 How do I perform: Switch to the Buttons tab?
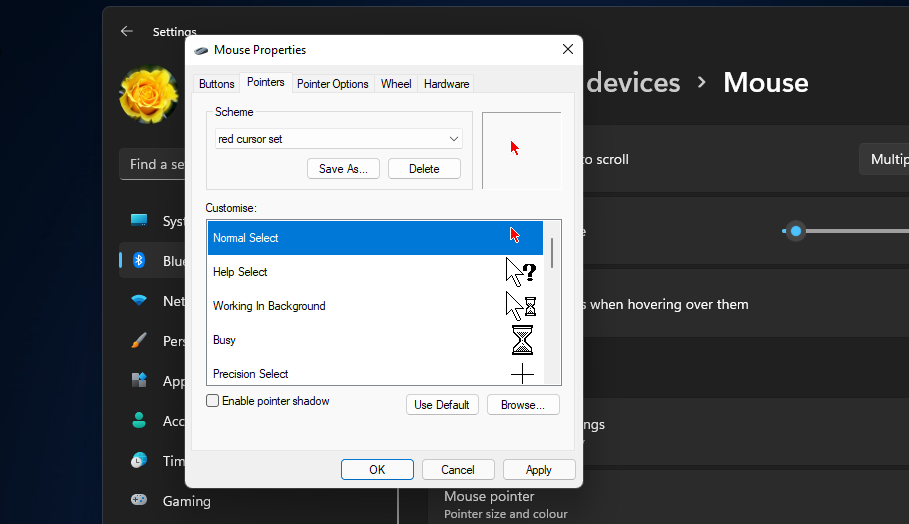click(x=216, y=84)
